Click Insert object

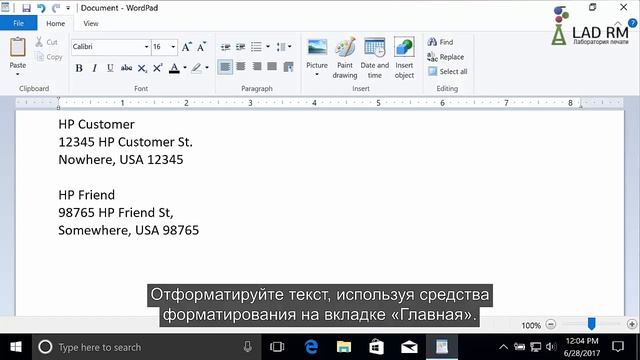pos(404,58)
